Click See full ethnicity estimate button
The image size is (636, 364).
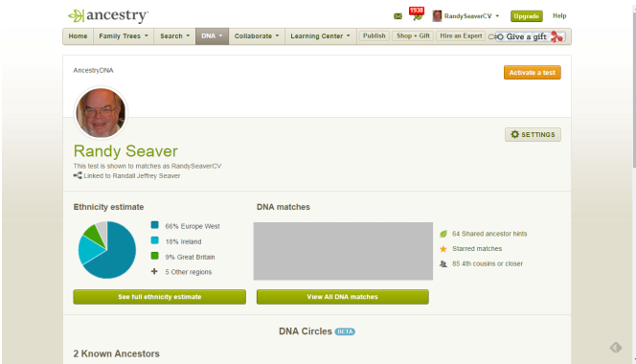pos(159,297)
